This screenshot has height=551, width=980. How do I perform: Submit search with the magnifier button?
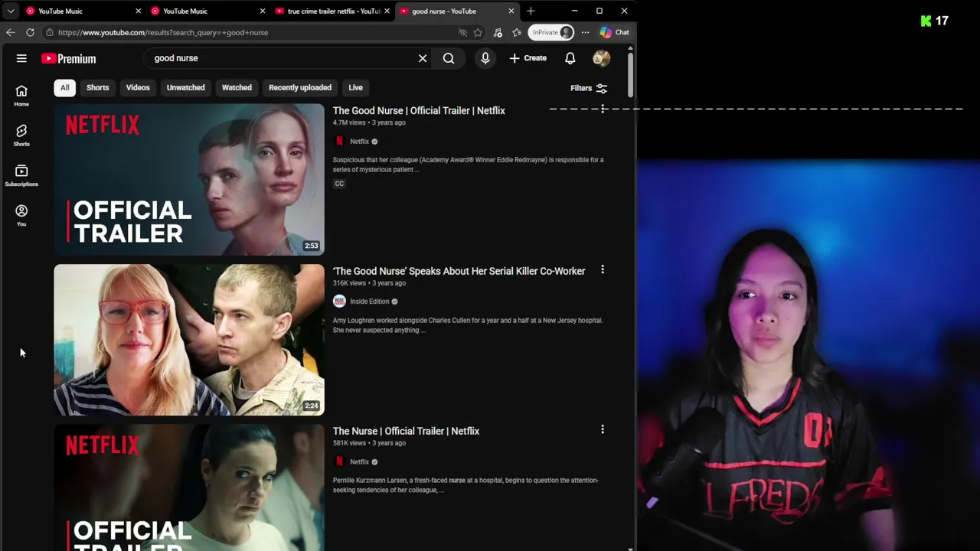(x=449, y=58)
